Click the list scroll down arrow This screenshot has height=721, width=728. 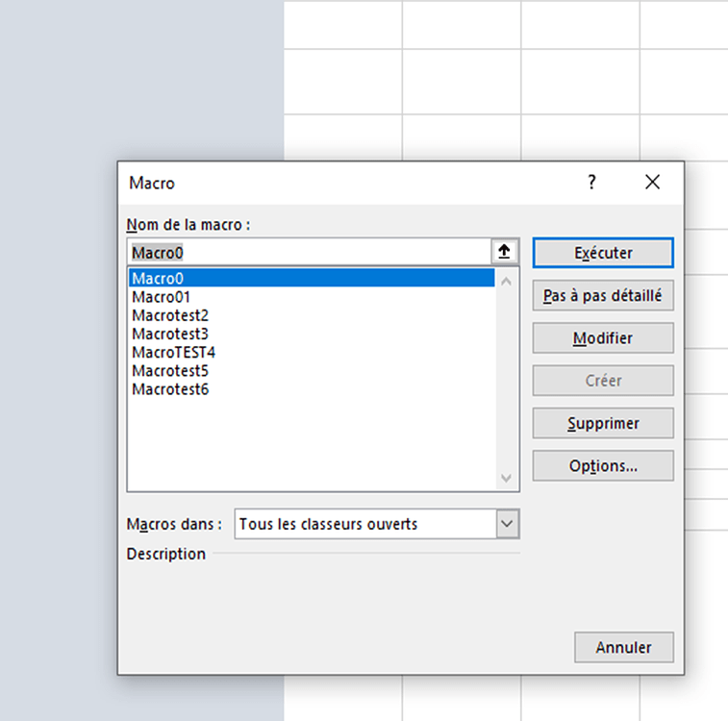(x=506, y=478)
